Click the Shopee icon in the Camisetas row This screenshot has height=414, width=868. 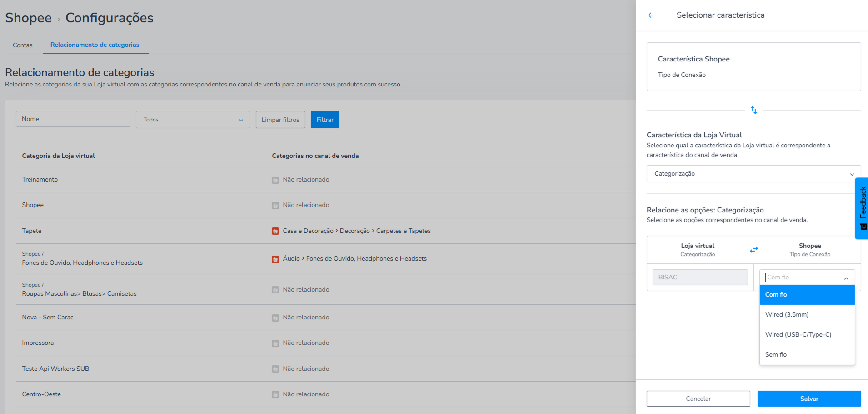pyautogui.click(x=275, y=290)
